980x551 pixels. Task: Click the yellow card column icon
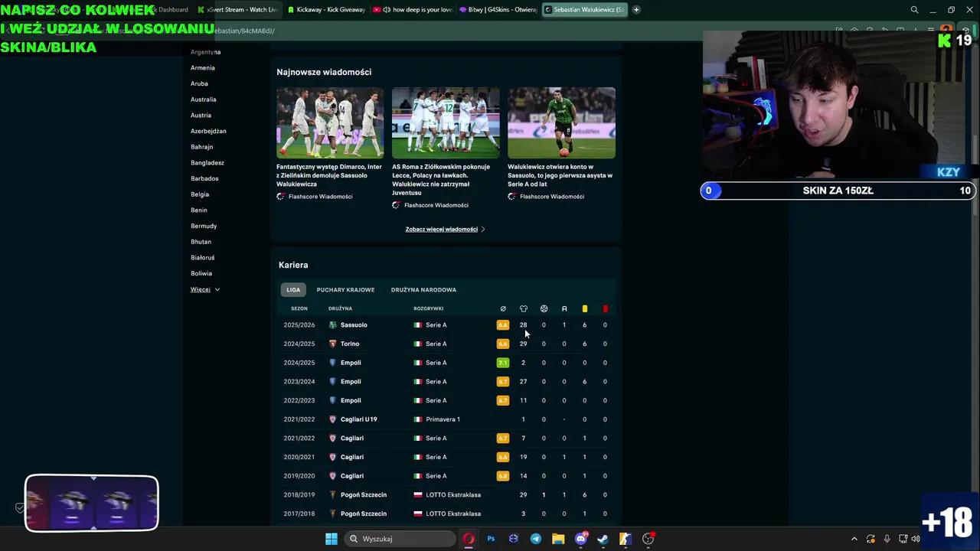(584, 308)
